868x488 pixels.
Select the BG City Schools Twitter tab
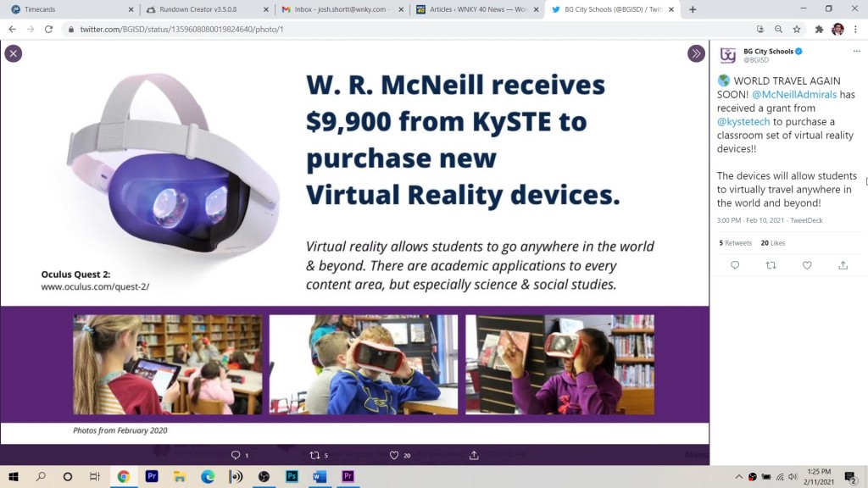(612, 9)
